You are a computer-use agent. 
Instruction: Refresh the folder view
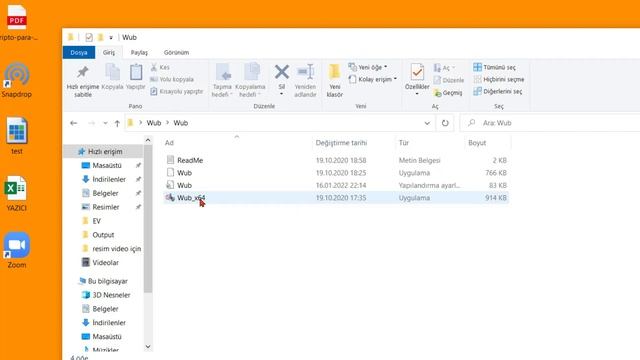[445, 123]
